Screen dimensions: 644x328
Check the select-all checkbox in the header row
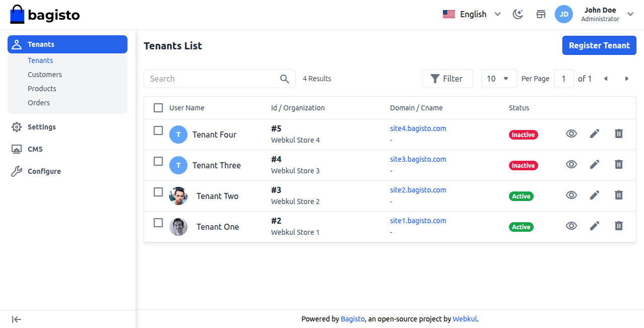[158, 108]
